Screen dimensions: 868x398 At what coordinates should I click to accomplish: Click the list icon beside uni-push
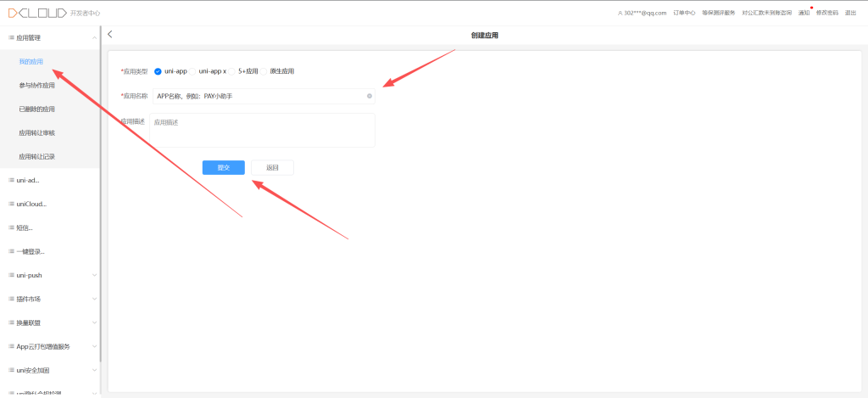tap(11, 276)
